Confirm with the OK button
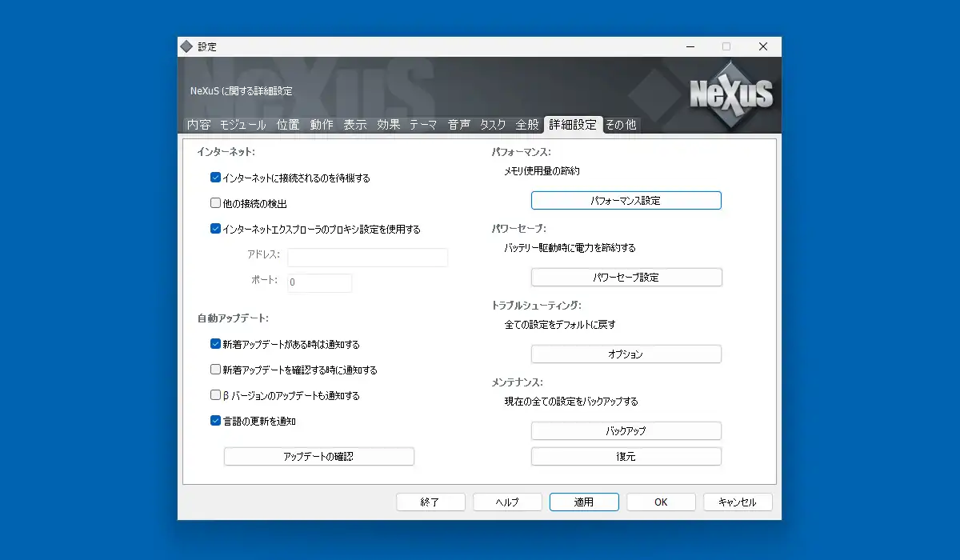This screenshot has width=960, height=560. point(661,502)
